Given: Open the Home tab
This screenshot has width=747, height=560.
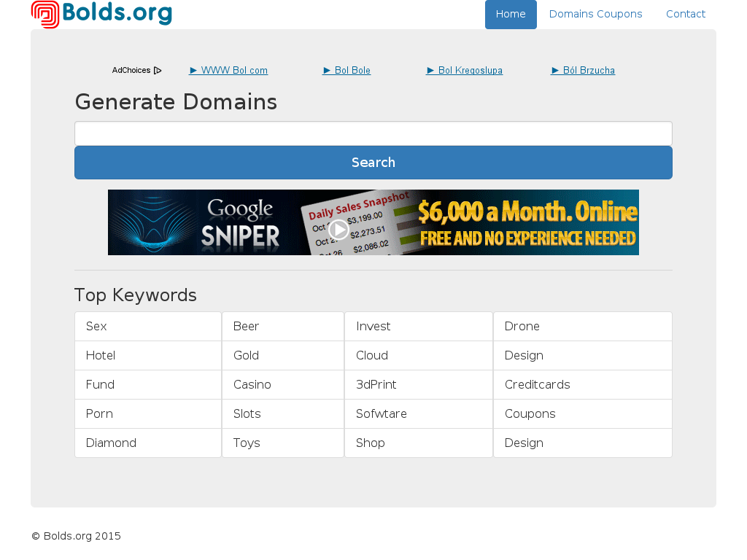Looking at the screenshot, I should pyautogui.click(x=511, y=15).
